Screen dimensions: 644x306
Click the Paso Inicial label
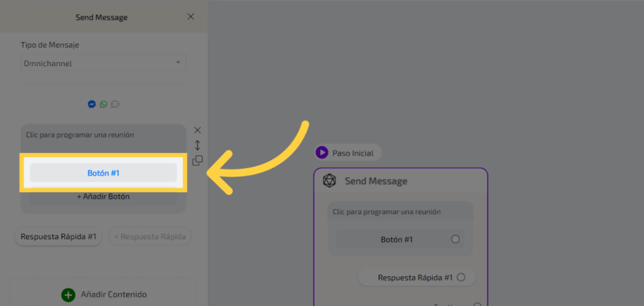(353, 153)
